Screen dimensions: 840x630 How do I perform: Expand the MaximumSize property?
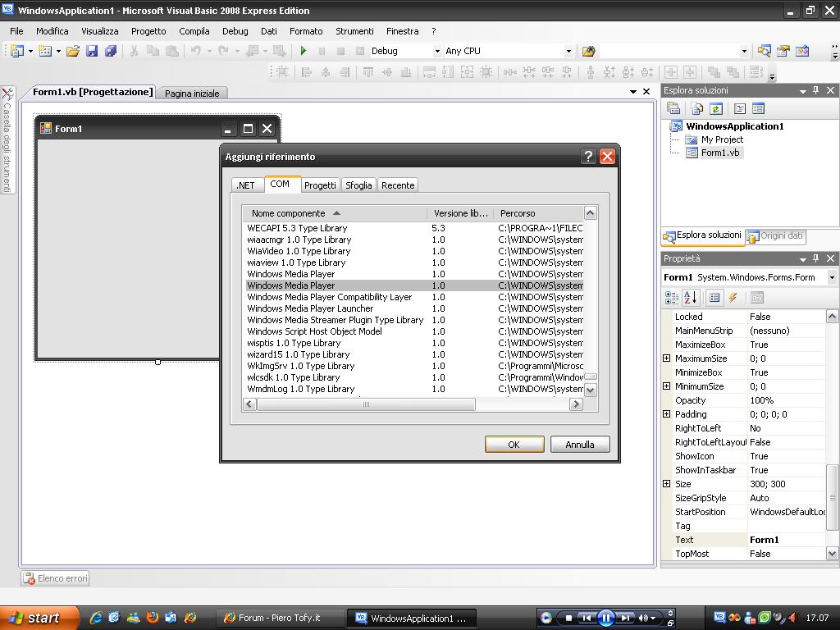click(666, 358)
